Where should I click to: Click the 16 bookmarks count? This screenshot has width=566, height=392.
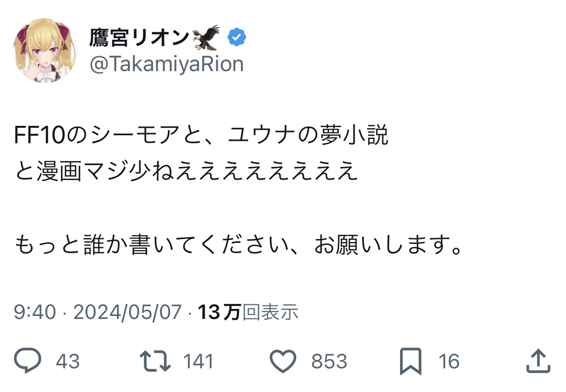tap(448, 362)
